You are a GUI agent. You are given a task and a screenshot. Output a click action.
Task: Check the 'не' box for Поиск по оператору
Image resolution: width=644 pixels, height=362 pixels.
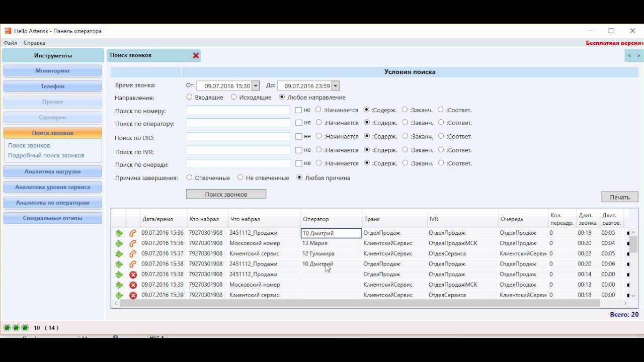tap(298, 123)
